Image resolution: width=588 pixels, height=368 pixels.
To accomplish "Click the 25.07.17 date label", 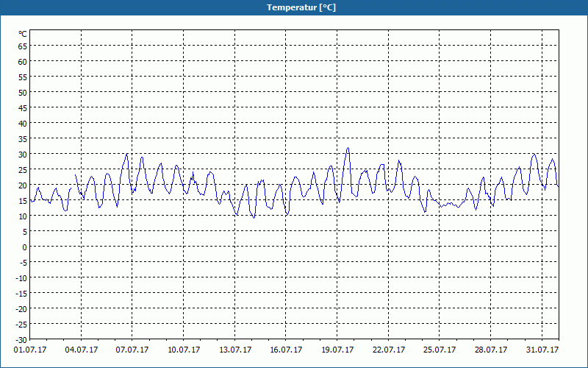I will (x=440, y=350).
